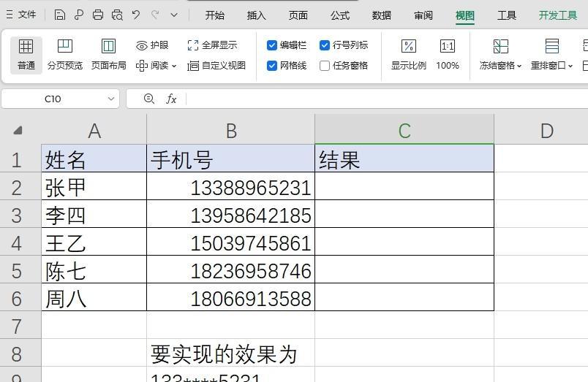
Task: Open the 工具 tab
Action: 507,15
